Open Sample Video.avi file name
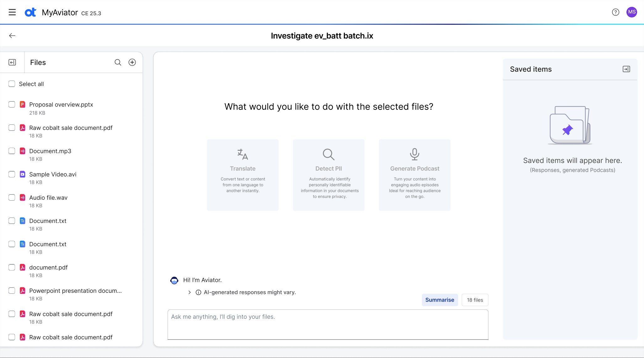Screen dimensions: 644x358 pos(53,174)
